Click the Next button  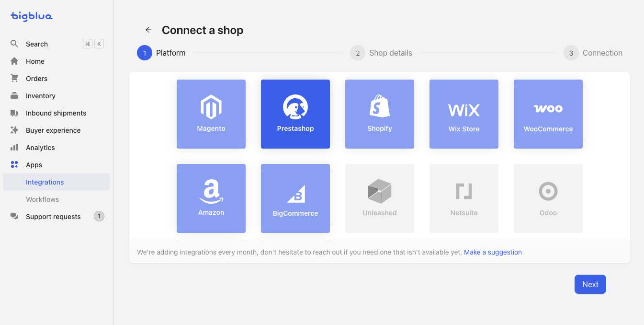coord(590,284)
